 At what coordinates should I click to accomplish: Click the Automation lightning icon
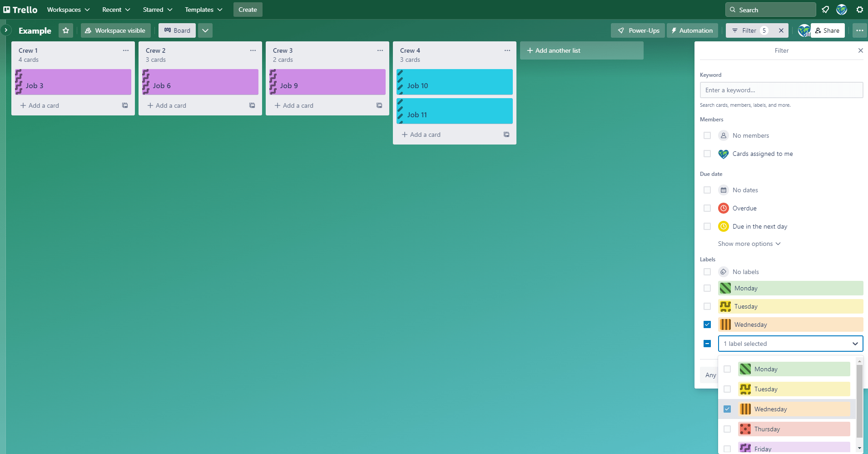(x=675, y=30)
